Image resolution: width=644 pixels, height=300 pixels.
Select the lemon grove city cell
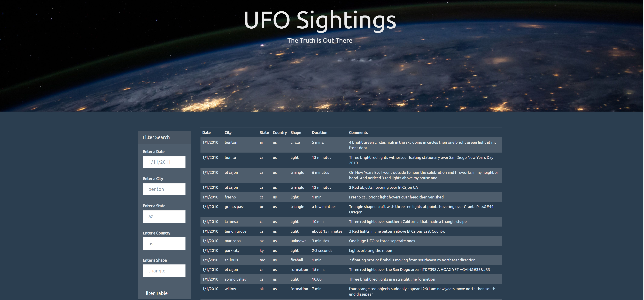click(235, 231)
